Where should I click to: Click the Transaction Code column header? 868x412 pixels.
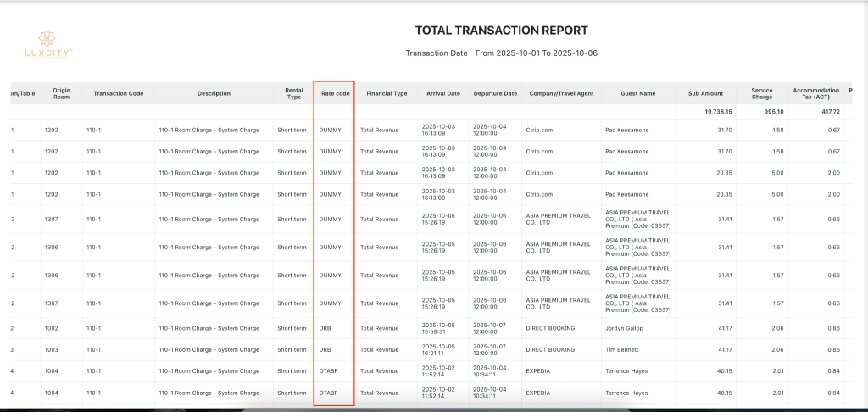pyautogui.click(x=119, y=93)
